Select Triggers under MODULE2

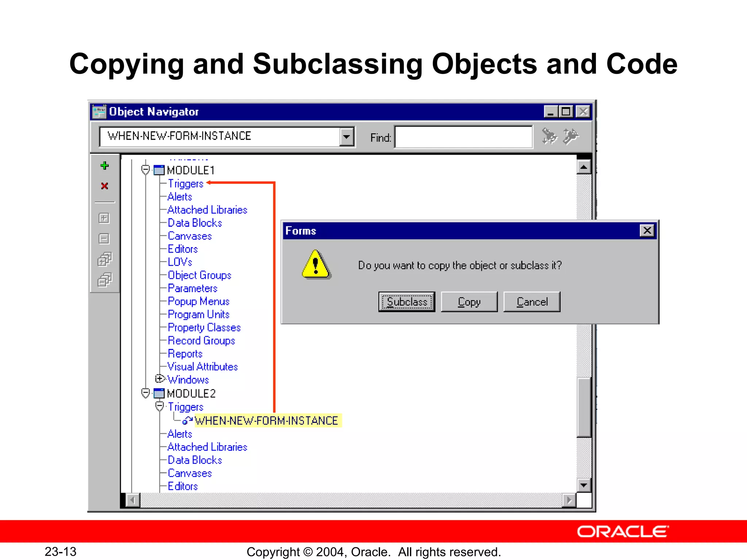185,407
